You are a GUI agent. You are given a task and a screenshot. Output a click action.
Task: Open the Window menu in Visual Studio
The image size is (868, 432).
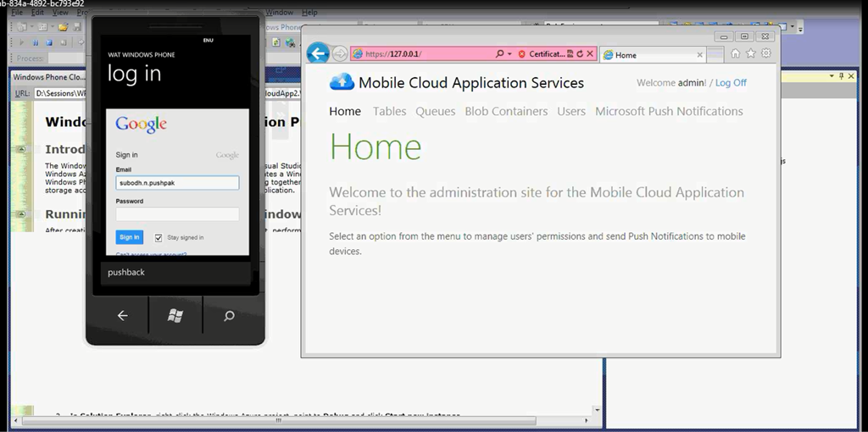280,12
